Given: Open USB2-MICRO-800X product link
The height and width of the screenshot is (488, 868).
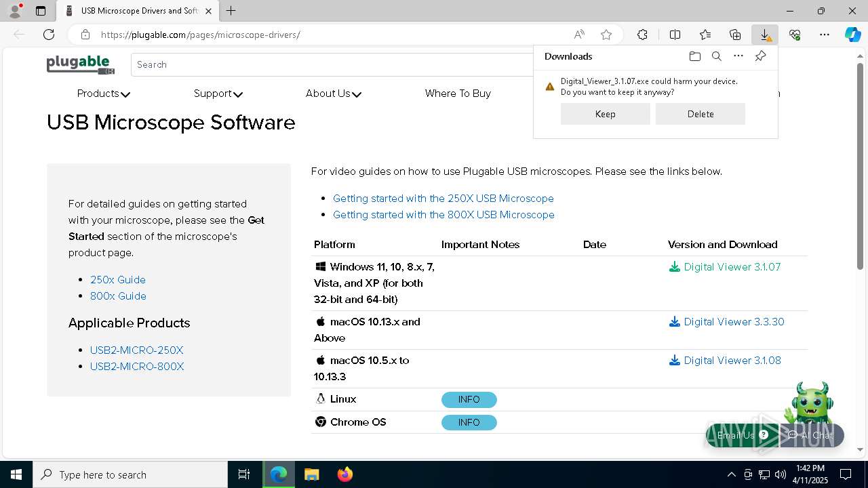Looking at the screenshot, I should [x=137, y=367].
